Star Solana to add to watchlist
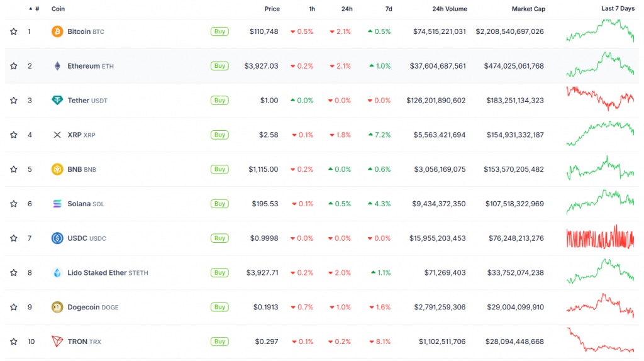The width and height of the screenshot is (644, 361). point(14,204)
